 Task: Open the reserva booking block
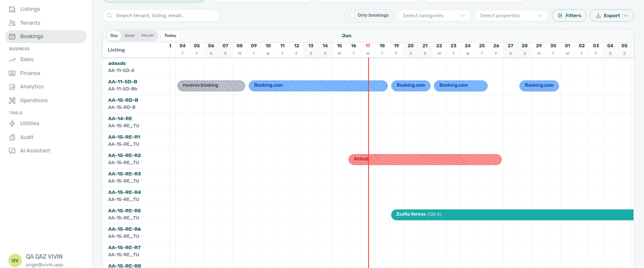(x=211, y=86)
